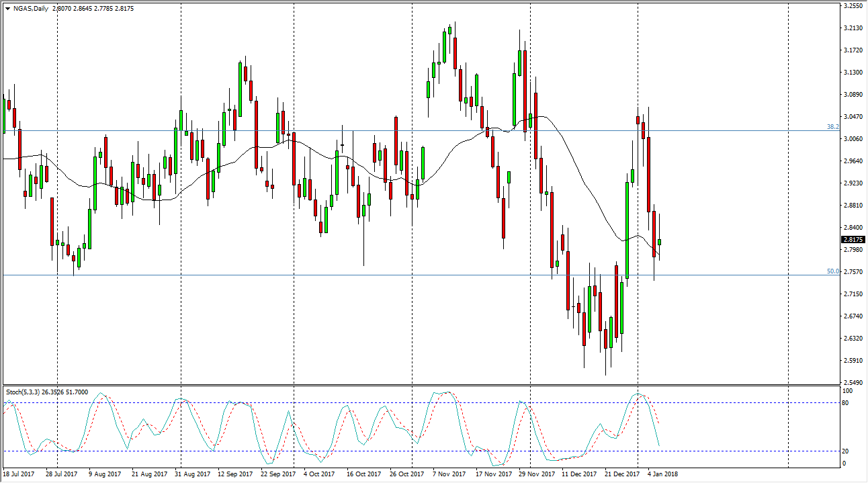The image size is (868, 483).
Task: Click the 18 Jul 2017 date label
Action: [19, 474]
